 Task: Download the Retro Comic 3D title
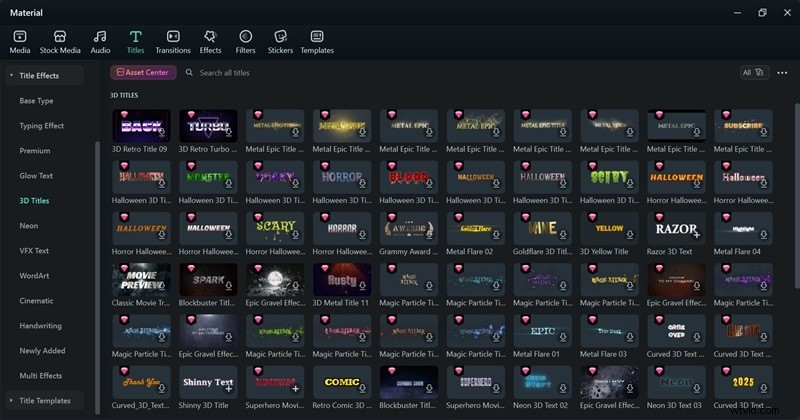pyautogui.click(x=362, y=389)
